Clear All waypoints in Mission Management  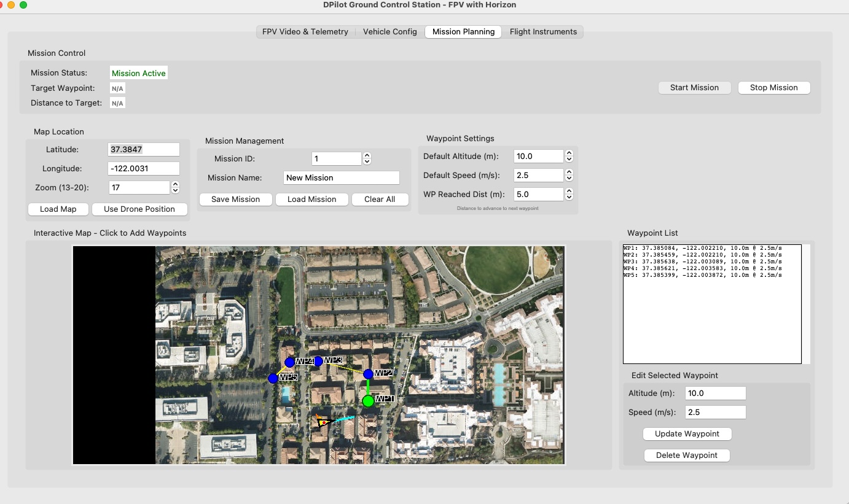click(380, 199)
